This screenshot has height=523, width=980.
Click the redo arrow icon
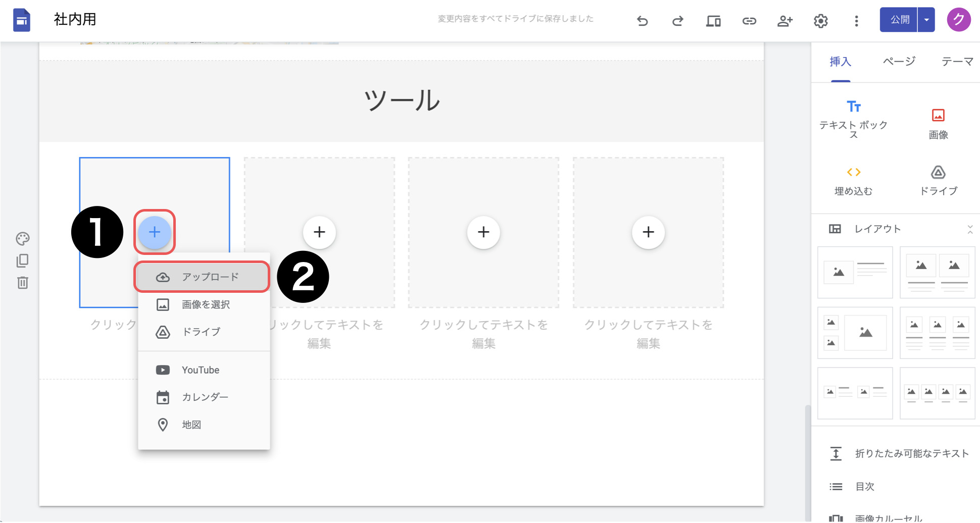[x=677, y=21]
